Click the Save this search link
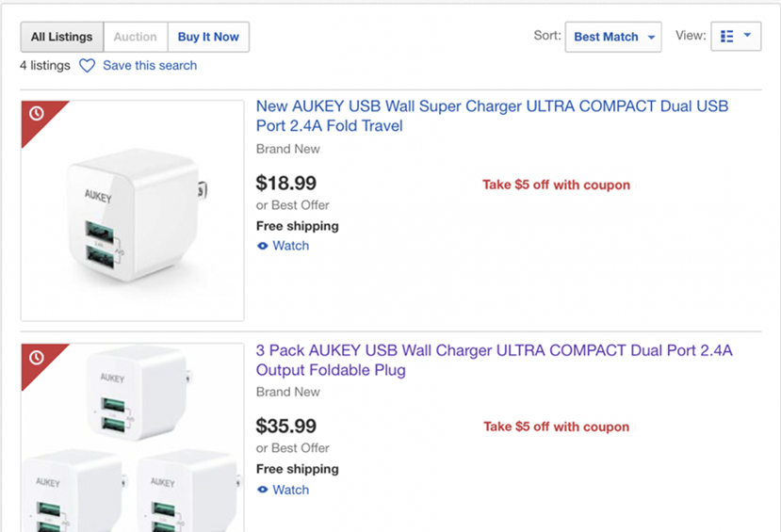Image resolution: width=781 pixels, height=532 pixels. [x=150, y=66]
